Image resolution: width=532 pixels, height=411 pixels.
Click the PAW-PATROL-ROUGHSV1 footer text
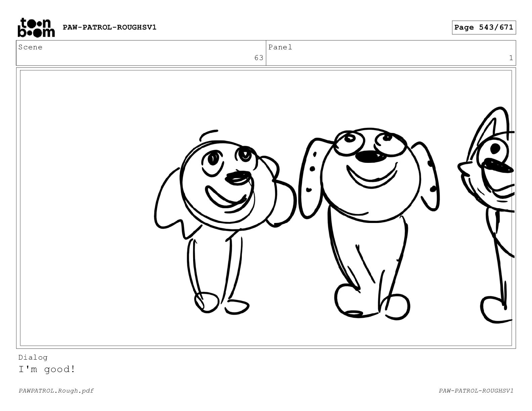[476, 391]
